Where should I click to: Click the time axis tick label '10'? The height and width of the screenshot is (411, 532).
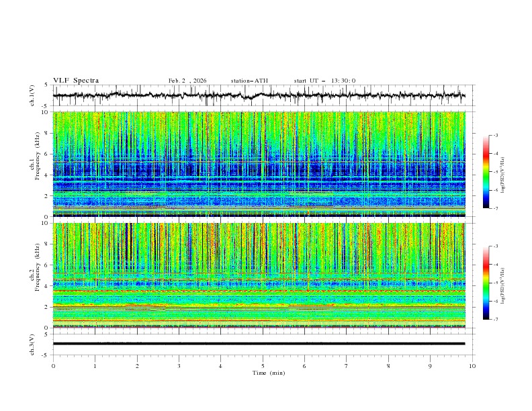click(x=472, y=366)
